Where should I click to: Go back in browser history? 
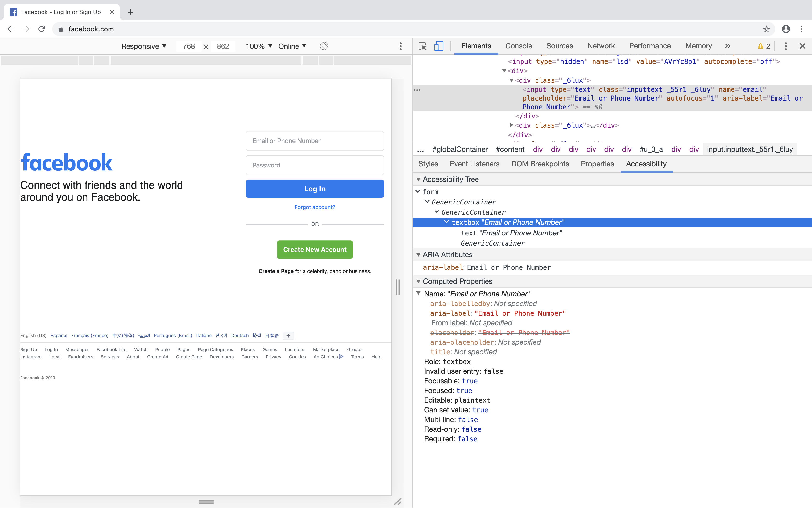10,29
